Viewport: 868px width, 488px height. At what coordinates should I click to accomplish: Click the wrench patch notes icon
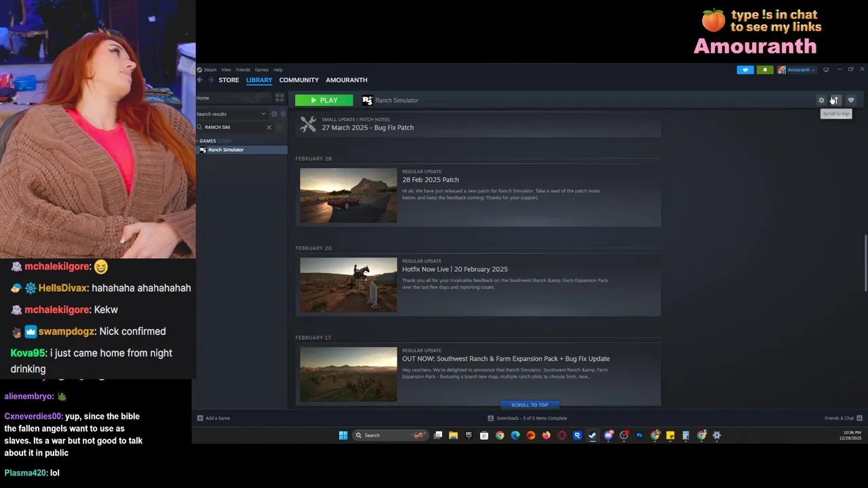point(308,124)
